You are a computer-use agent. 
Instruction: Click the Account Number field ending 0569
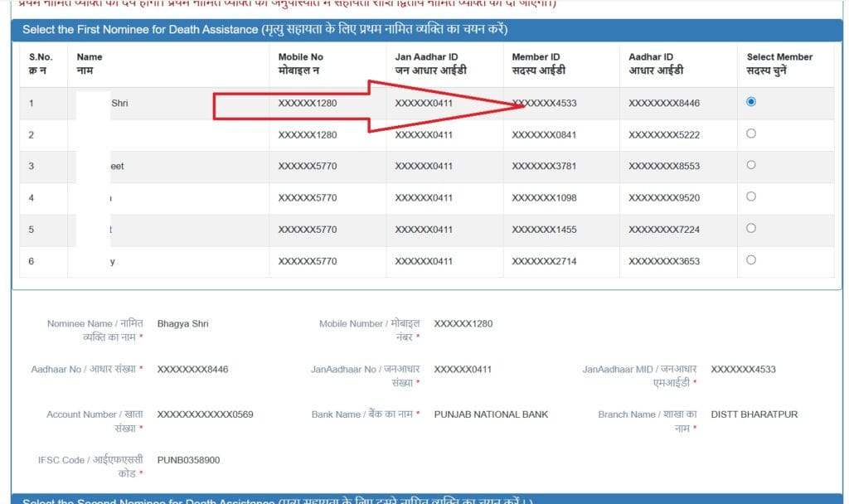[x=205, y=414]
